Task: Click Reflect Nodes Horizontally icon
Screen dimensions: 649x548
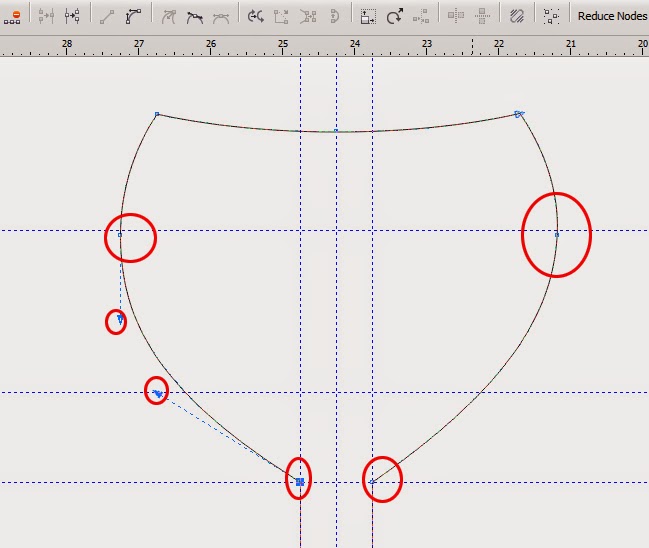Action: pos(456,16)
